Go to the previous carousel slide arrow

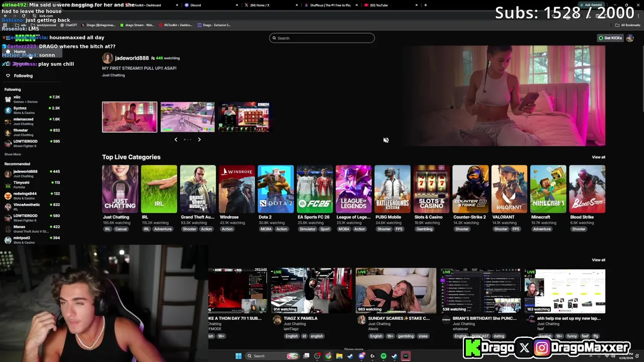(176, 140)
